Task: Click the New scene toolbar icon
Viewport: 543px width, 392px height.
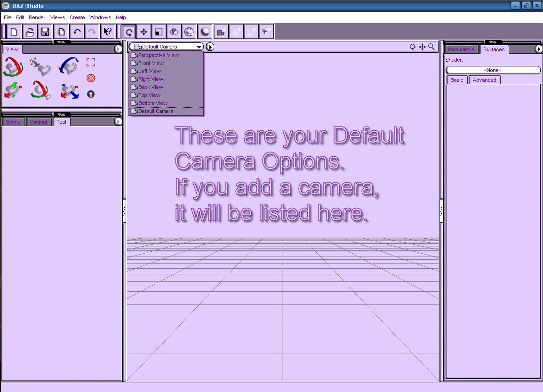Action: 14,32
